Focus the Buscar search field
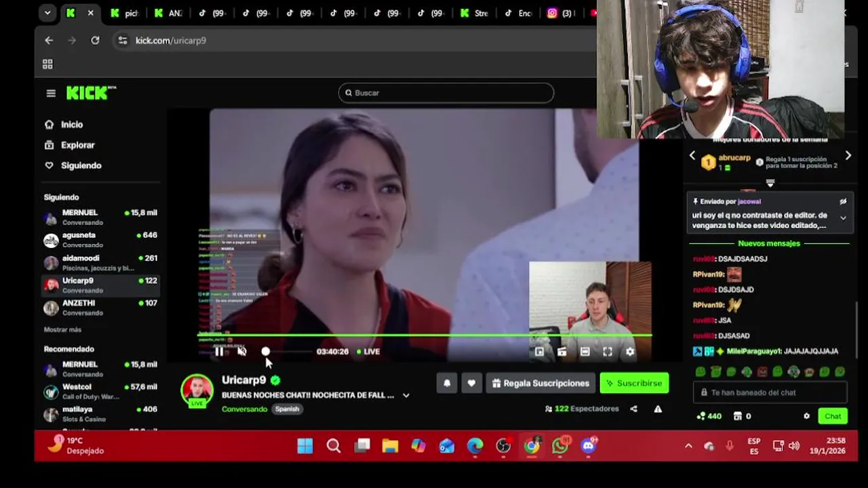The width and height of the screenshot is (868, 488). [446, 93]
